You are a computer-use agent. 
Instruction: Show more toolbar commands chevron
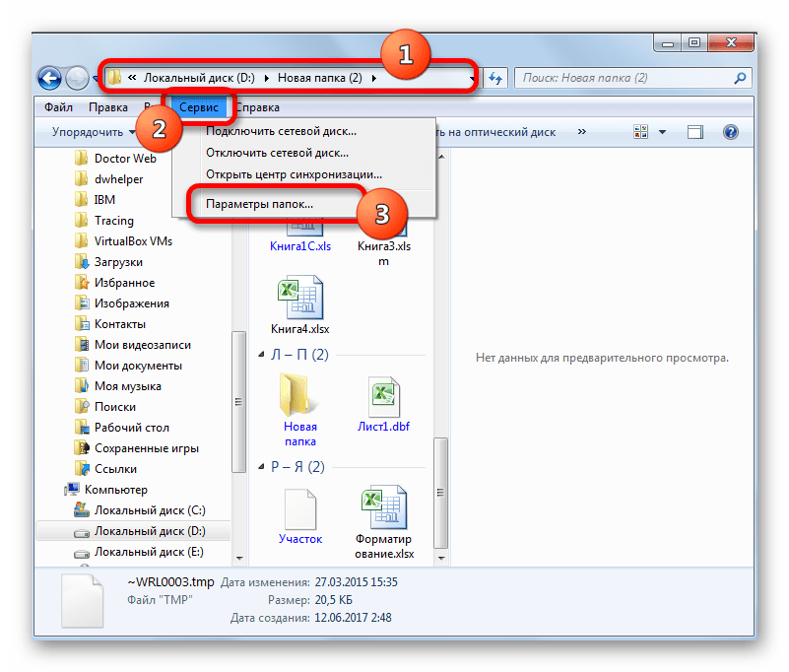582,131
